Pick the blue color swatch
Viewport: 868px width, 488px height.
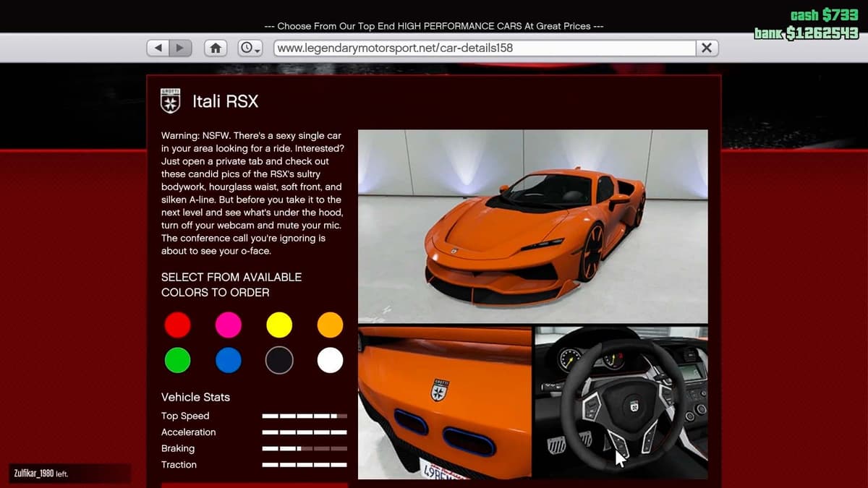229,360
